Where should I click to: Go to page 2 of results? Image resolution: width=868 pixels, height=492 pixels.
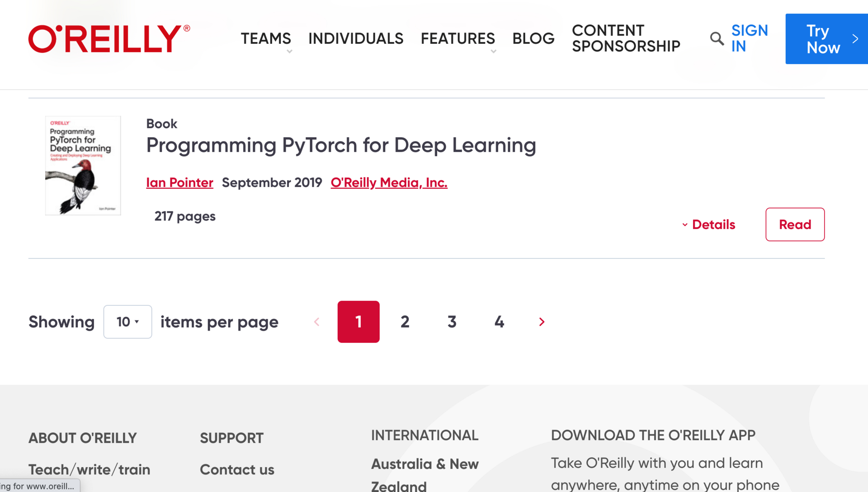click(x=405, y=322)
